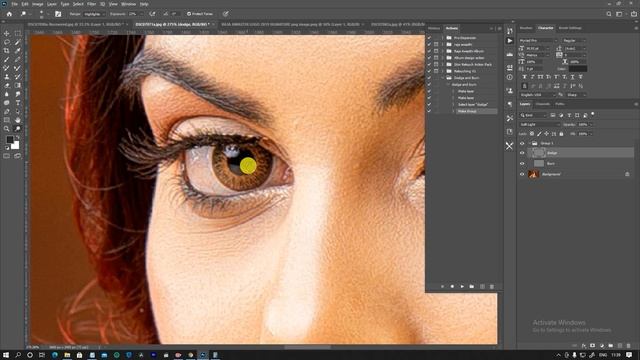Lock all icon in Layers lock row
The height and width of the screenshot is (360, 640).
tap(561, 134)
